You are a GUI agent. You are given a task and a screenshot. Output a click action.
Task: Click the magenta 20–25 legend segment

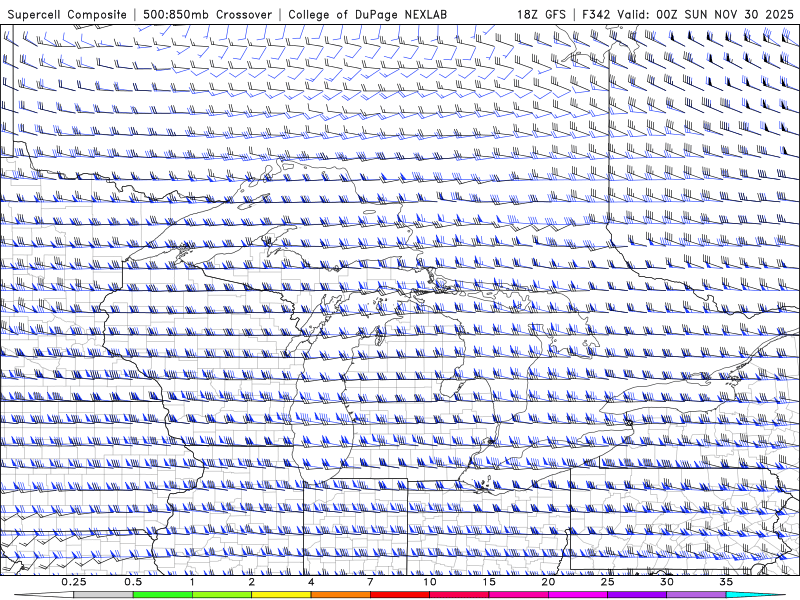(578, 595)
